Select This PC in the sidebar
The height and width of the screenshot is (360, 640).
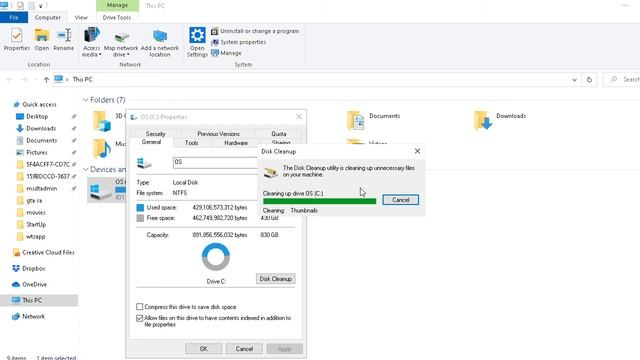32,300
